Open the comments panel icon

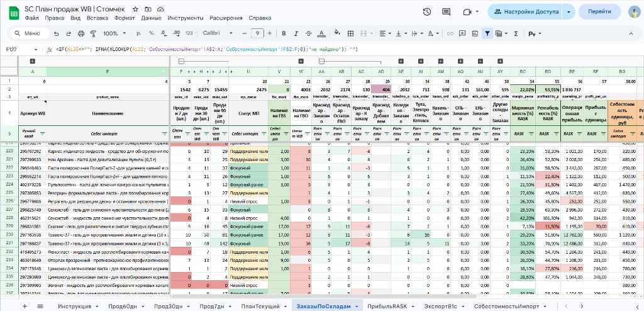447,12
